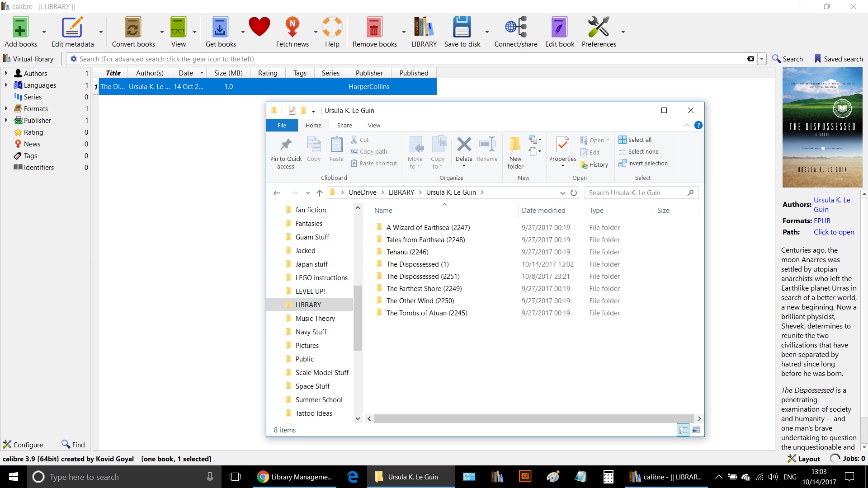868x488 pixels.
Task: Click the Saved search button
Action: coord(839,59)
